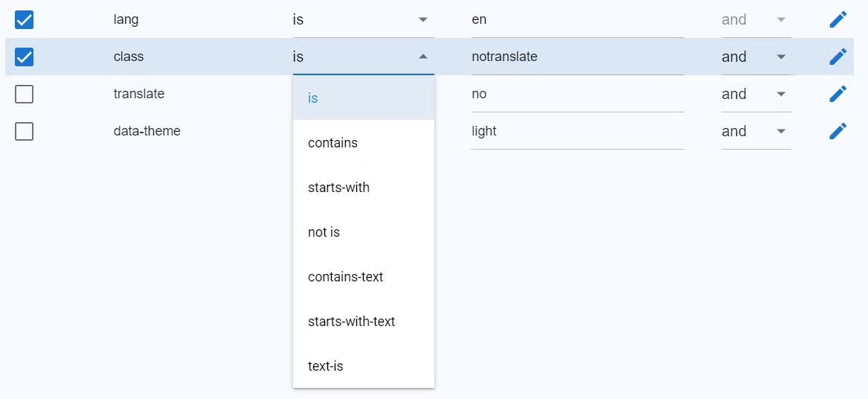This screenshot has width=868, height=399.
Task: Open the 'and' dropdown in translate row
Action: coord(756,94)
